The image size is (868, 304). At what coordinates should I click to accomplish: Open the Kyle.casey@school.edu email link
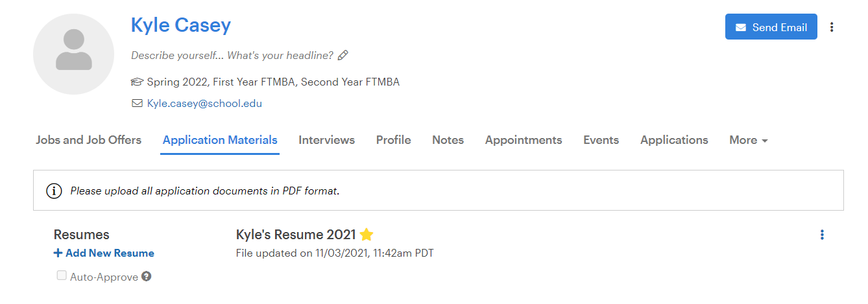(x=204, y=103)
